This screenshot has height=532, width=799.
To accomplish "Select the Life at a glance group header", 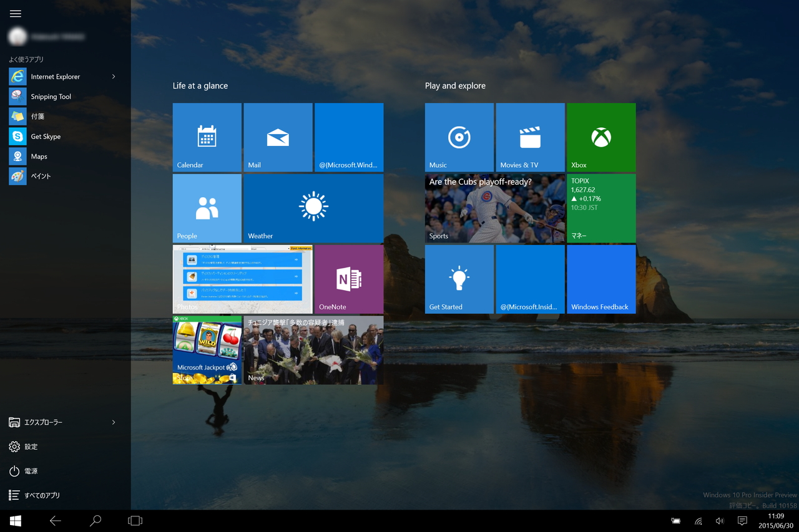I will pyautogui.click(x=200, y=86).
